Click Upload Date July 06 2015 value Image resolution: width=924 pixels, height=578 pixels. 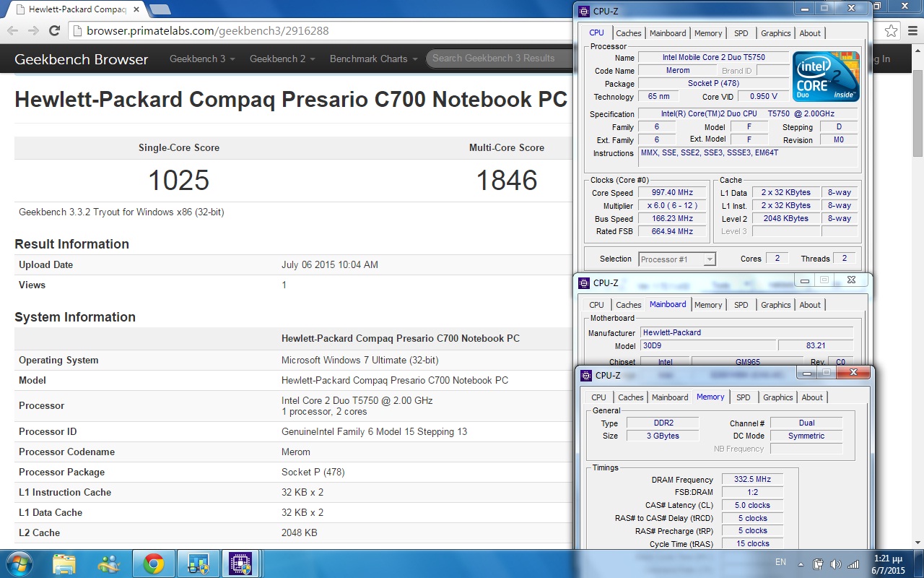click(330, 264)
